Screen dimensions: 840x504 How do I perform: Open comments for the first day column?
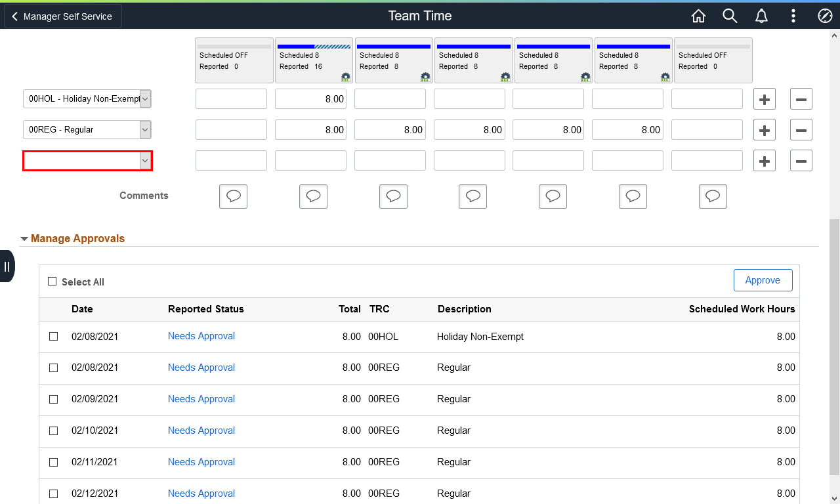tap(233, 196)
